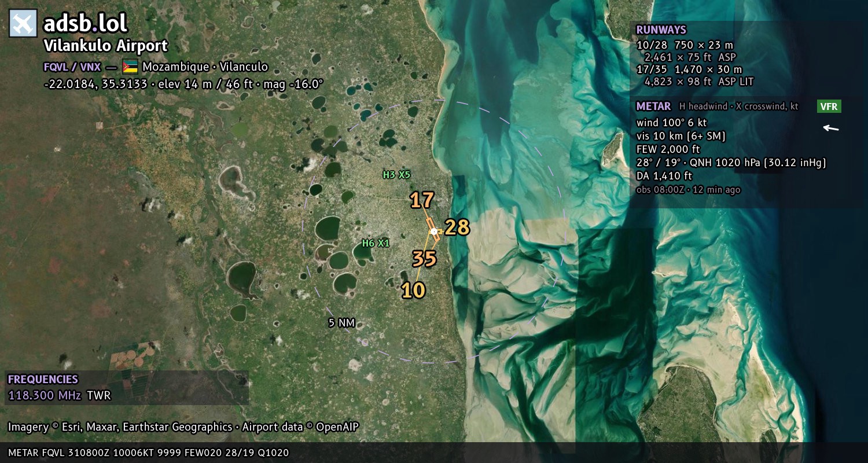868x463 pixels.
Task: Select the Mozambique · Vilanculo location text
Action: [x=205, y=67]
